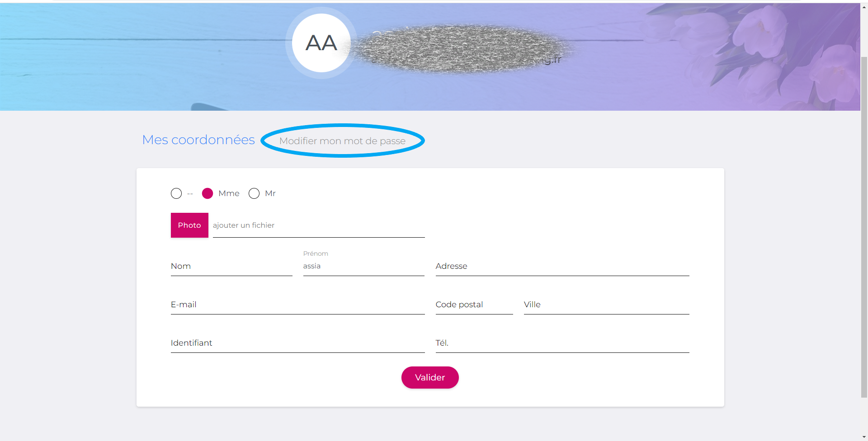This screenshot has height=441, width=868.
Task: Click the Prénom field containing 'assia'
Action: [363, 266]
